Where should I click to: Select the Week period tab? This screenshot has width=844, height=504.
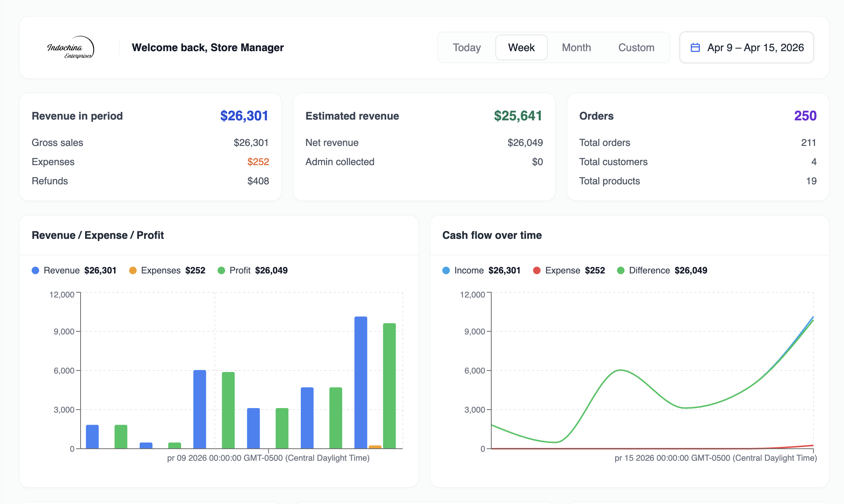point(521,48)
